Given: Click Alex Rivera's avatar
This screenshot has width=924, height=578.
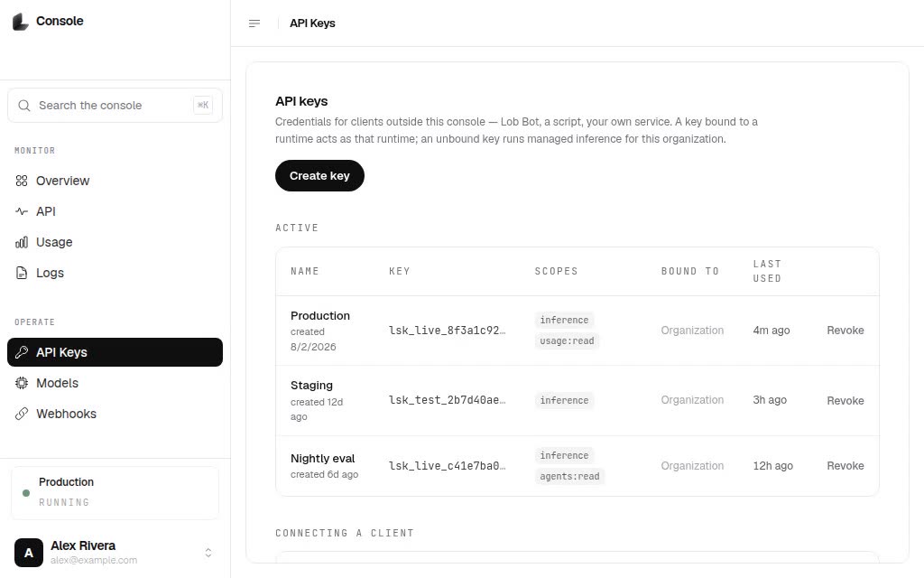Looking at the screenshot, I should point(29,553).
